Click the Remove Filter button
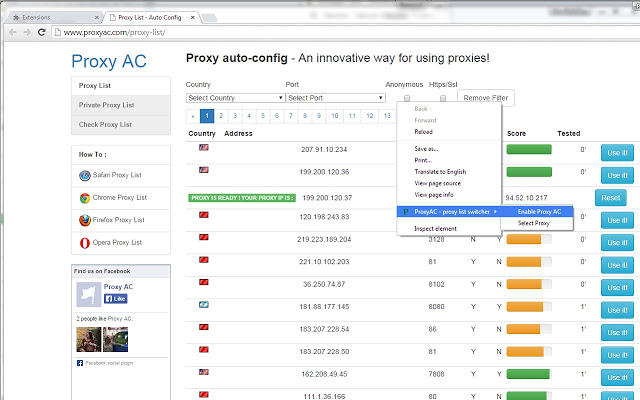This screenshot has width=640, height=400. coord(486,98)
